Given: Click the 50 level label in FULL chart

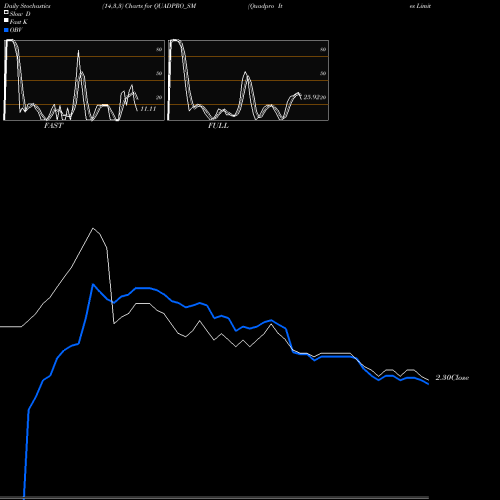Looking at the screenshot, I should tap(323, 73).
